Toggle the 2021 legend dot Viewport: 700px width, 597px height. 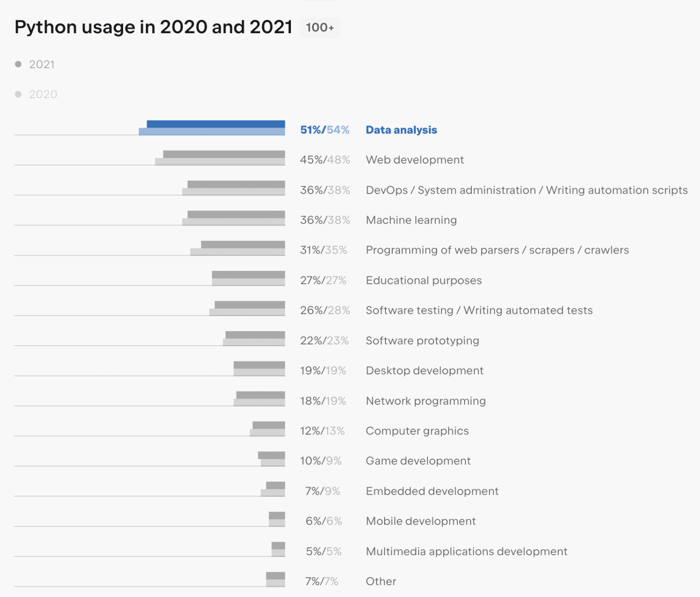coord(18,65)
